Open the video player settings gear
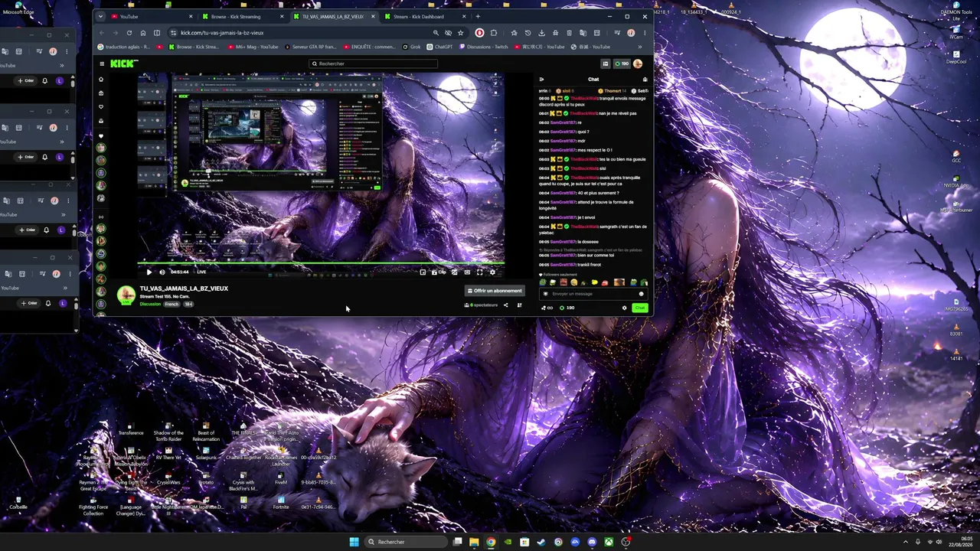Image resolution: width=980 pixels, height=551 pixels. [492, 272]
